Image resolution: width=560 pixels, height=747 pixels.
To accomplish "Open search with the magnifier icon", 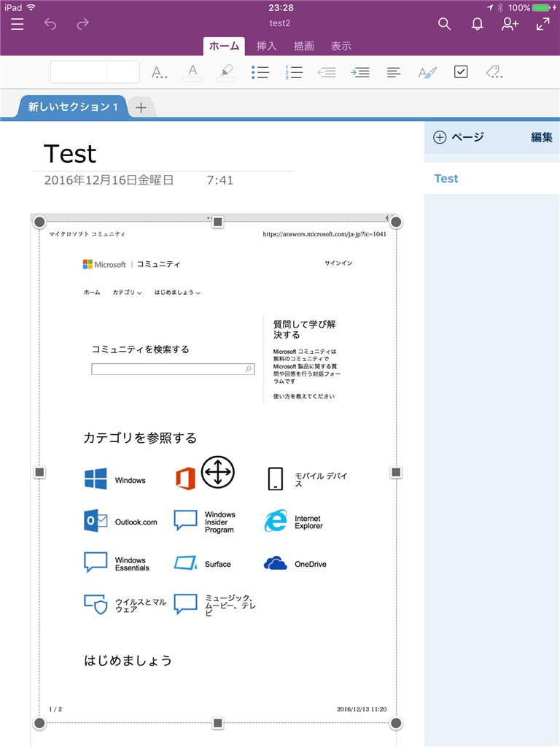I will pos(444,24).
